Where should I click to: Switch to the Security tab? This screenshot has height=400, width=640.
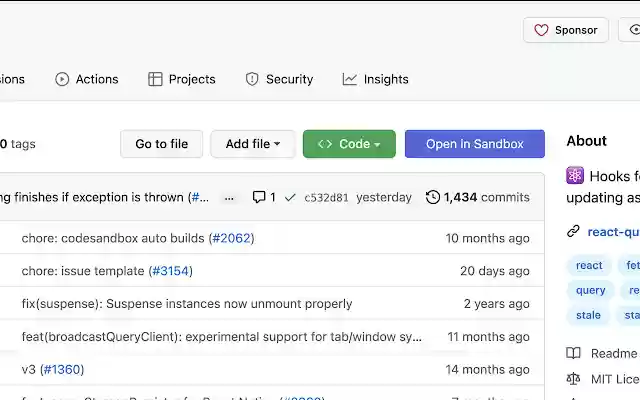point(279,79)
